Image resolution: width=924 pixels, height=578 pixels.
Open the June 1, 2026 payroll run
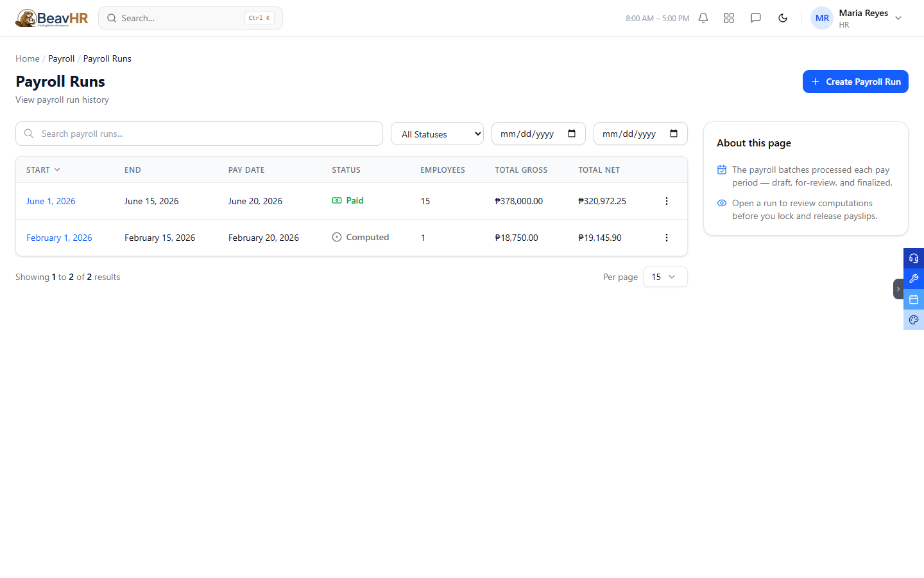[51, 201]
